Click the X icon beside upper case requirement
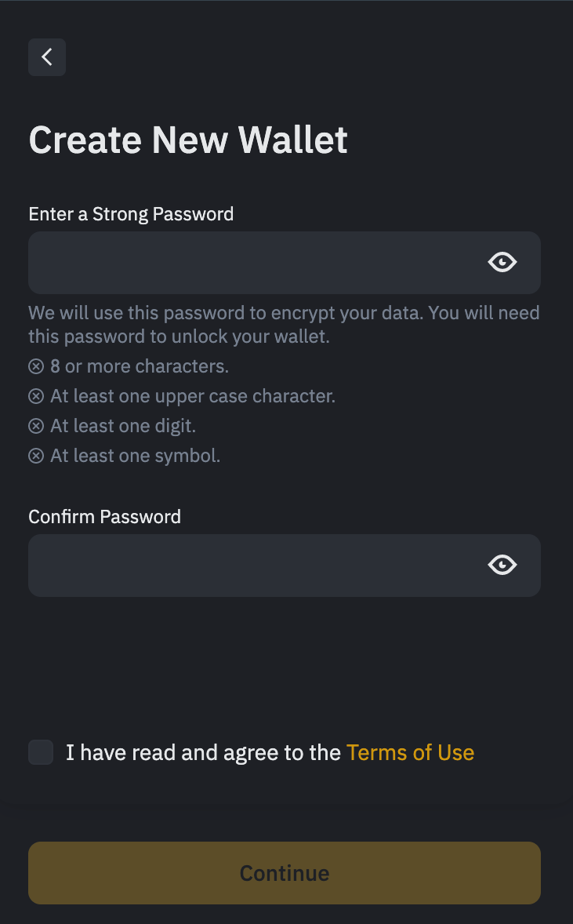Viewport: 573px width, 924px height. [36, 396]
